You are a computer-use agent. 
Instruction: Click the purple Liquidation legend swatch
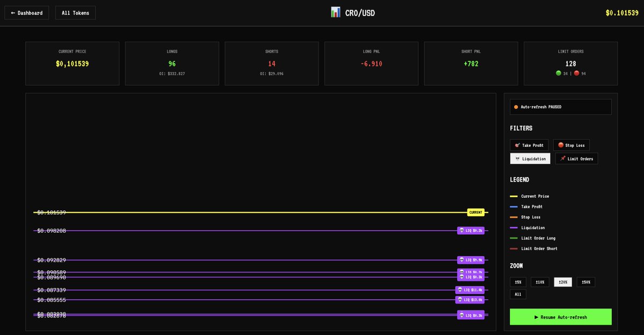pyautogui.click(x=514, y=228)
